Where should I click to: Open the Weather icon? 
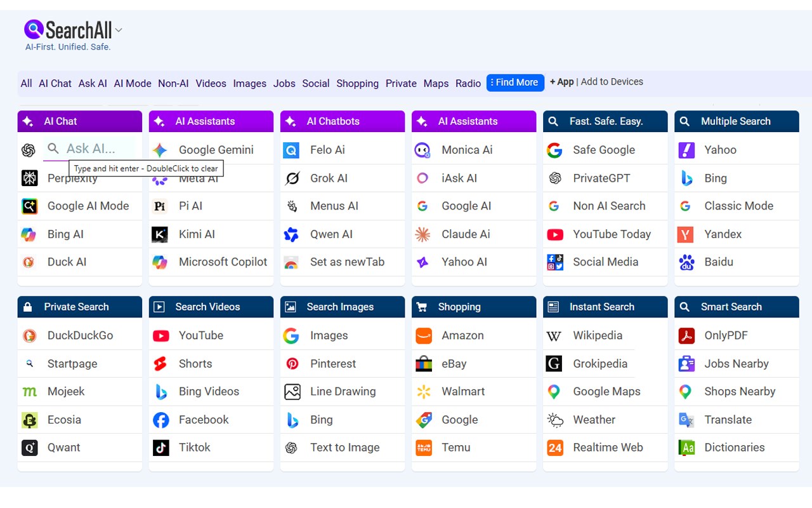555,420
